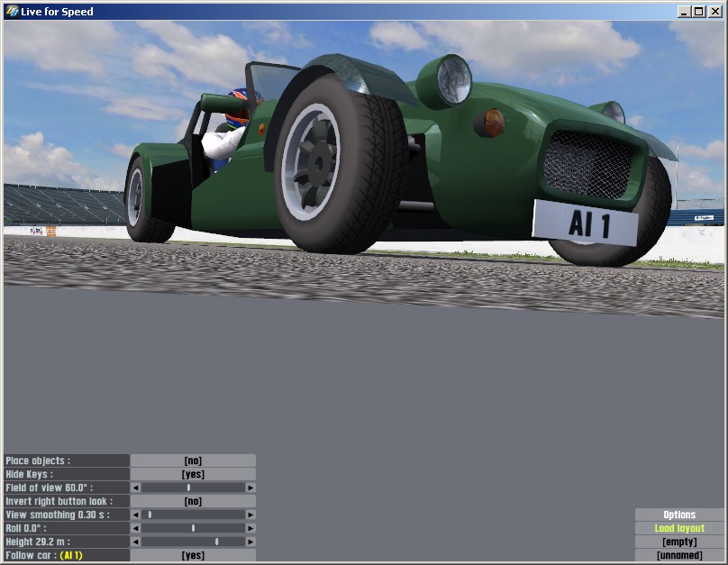Click the Height slider track
This screenshot has height=565, width=728.
tap(193, 542)
